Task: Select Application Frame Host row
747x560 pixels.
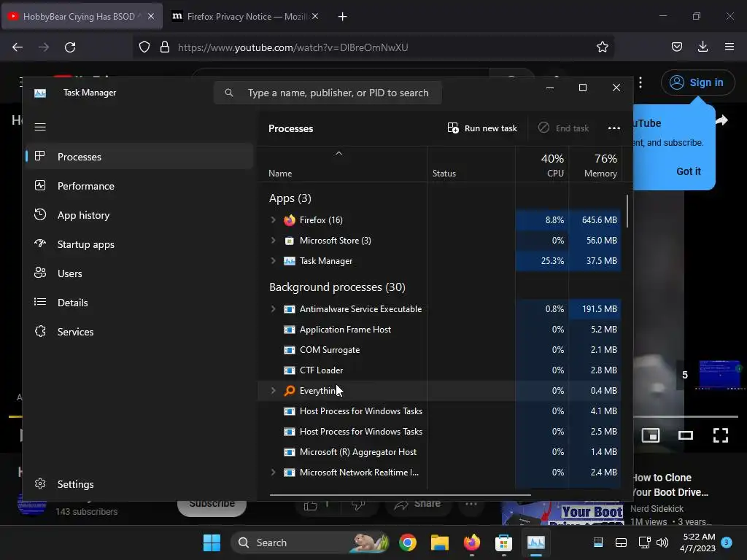Action: pyautogui.click(x=439, y=329)
